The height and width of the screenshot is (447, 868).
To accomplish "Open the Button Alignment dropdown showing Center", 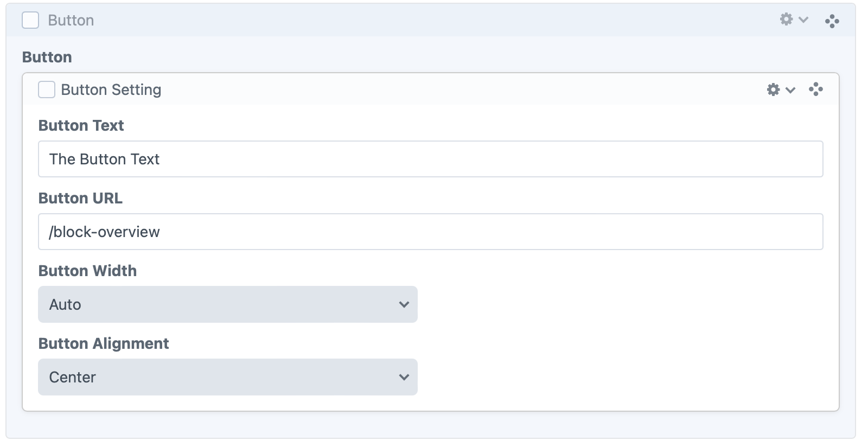I will pos(227,377).
